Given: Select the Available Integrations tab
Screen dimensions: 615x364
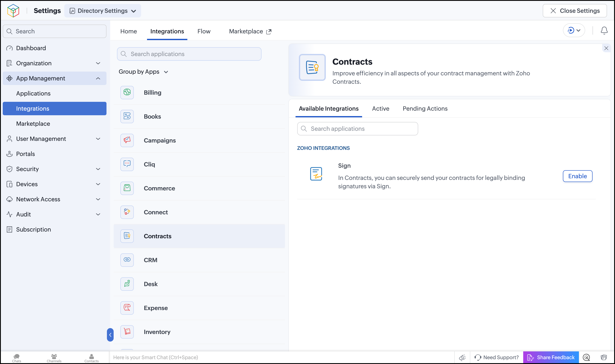Looking at the screenshot, I should click(x=329, y=109).
